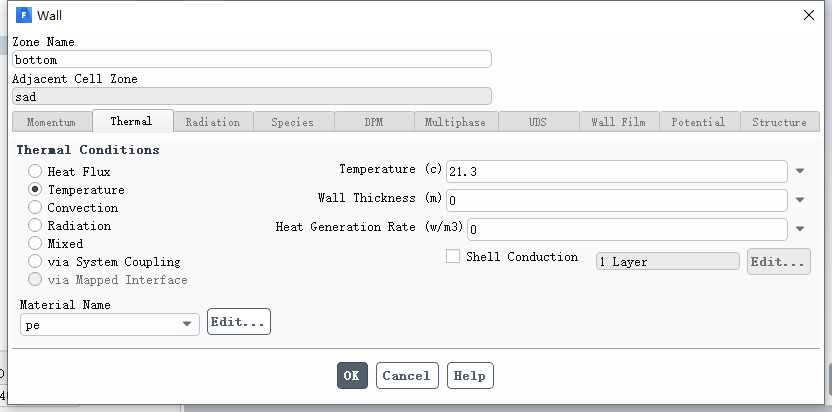Enable the Shell Conduction checkbox

tap(453, 257)
